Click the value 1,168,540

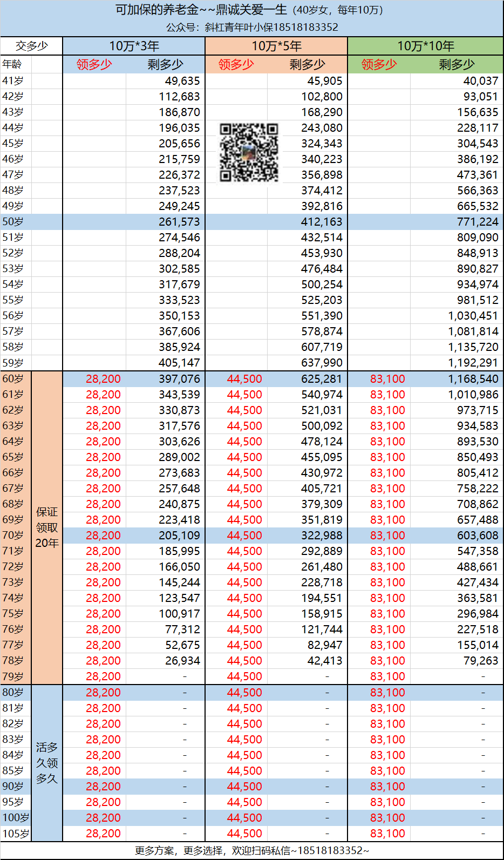[473, 379]
